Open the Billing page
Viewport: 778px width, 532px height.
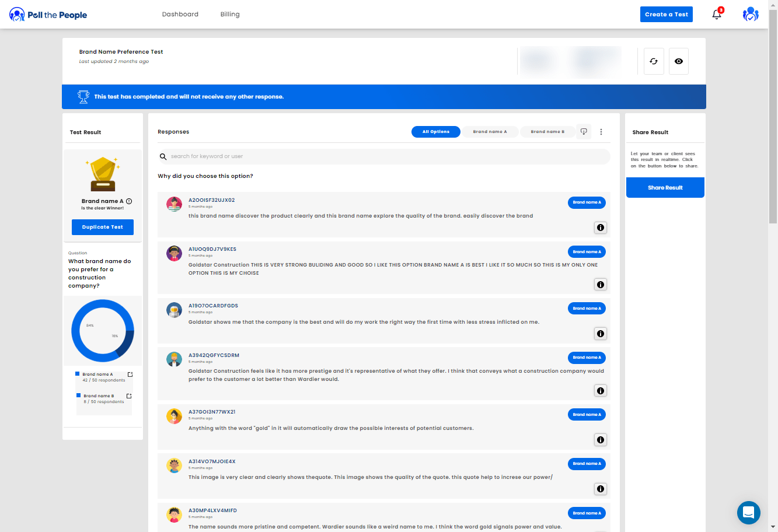click(230, 15)
